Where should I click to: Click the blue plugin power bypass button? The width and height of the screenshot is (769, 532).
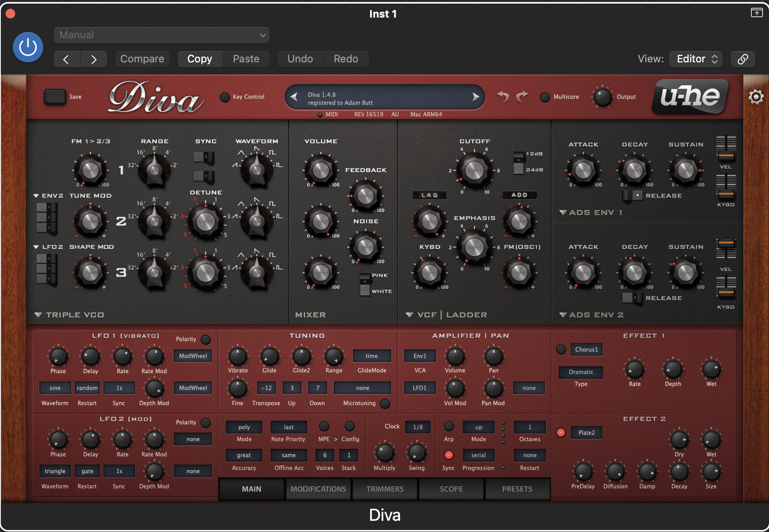[28, 47]
